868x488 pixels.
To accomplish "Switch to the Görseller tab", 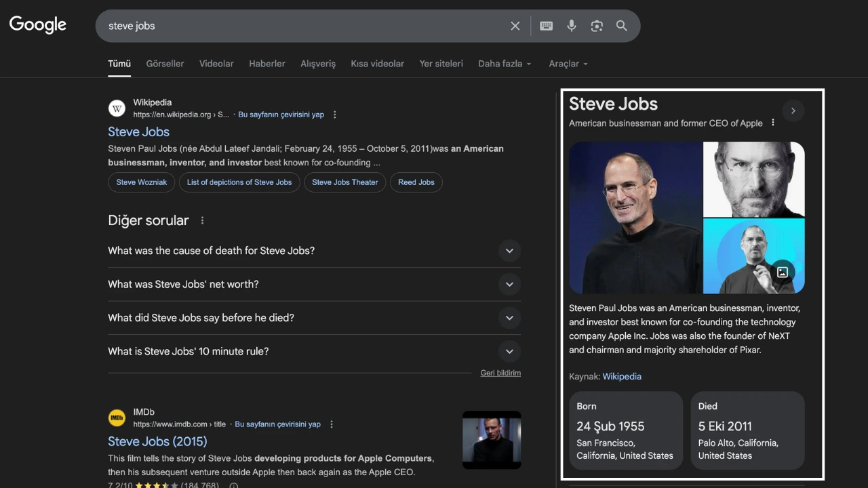I will point(165,63).
